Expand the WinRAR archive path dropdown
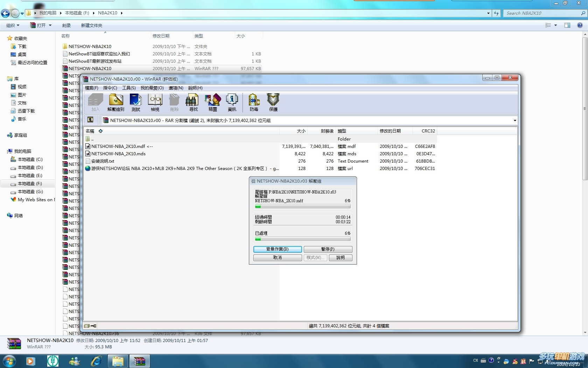588x368 pixels. (x=514, y=120)
